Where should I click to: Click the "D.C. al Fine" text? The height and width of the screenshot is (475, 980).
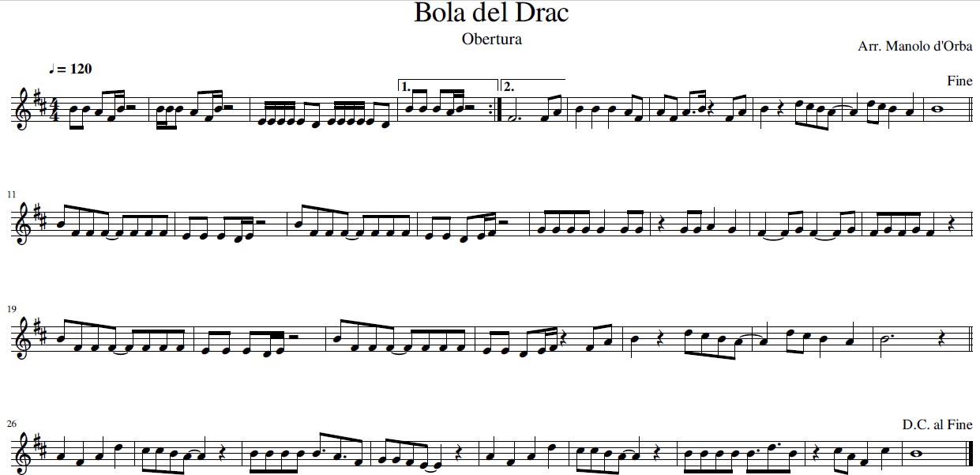tap(937, 424)
